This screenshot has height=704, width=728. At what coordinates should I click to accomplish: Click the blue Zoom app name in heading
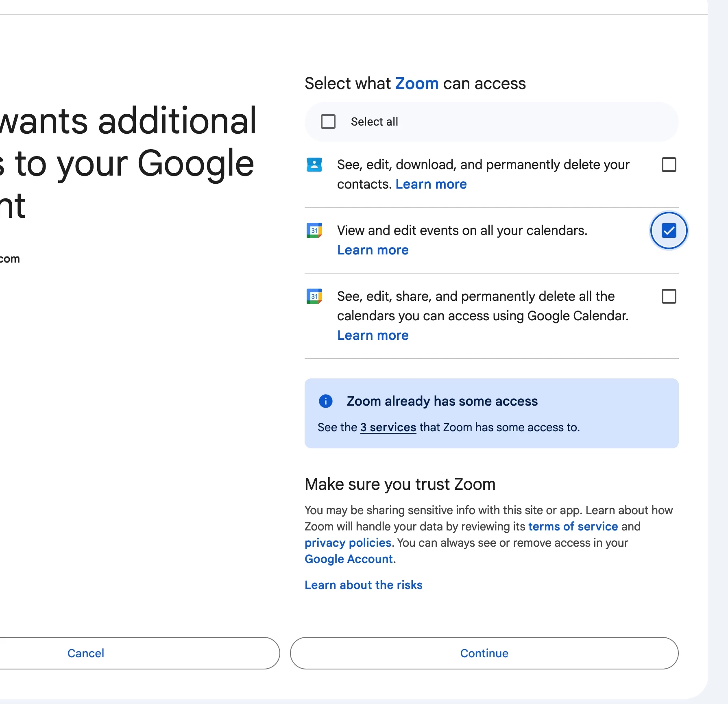(x=416, y=83)
